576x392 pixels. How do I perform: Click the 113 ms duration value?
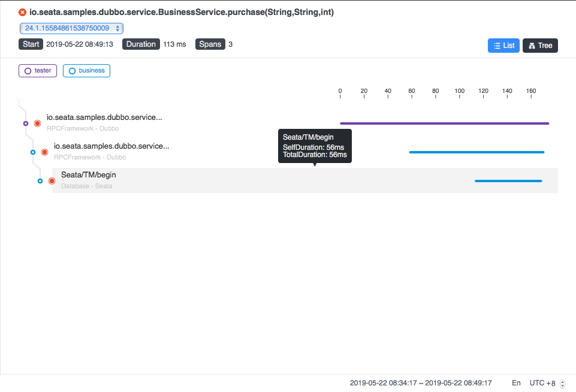[x=175, y=44]
